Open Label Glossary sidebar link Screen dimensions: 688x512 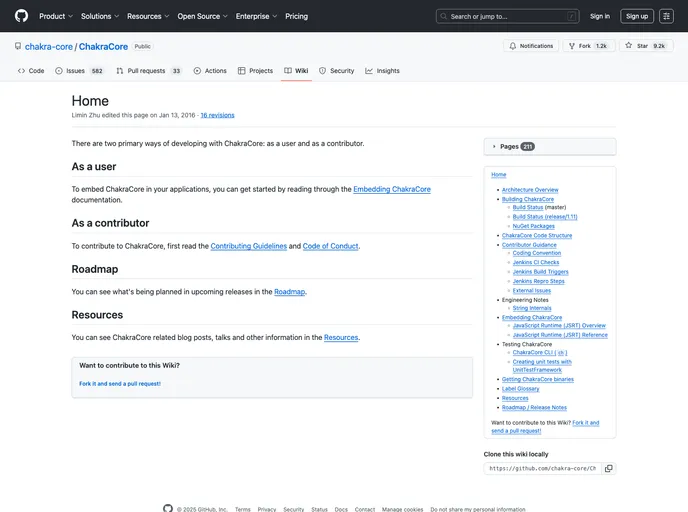(x=520, y=389)
